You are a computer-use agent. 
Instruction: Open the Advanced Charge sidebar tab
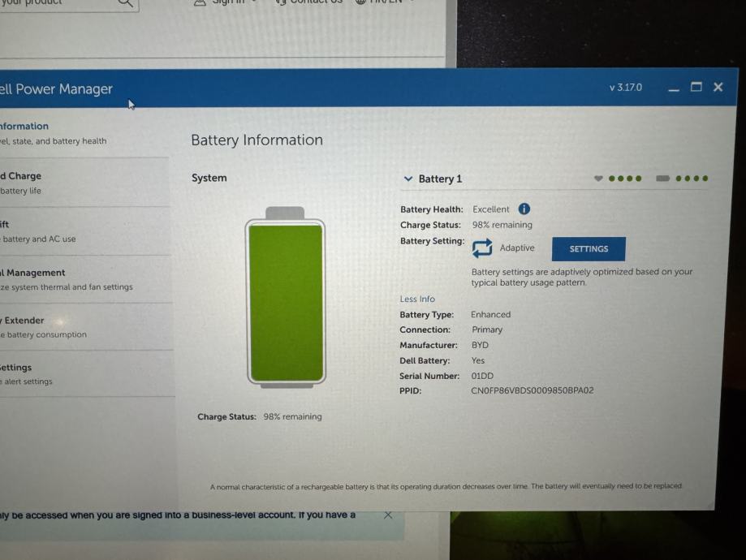click(x=84, y=183)
